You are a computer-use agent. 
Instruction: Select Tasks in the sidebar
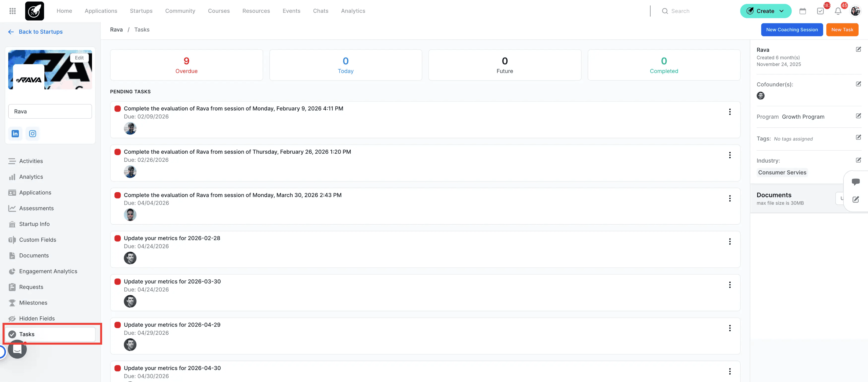[50, 334]
